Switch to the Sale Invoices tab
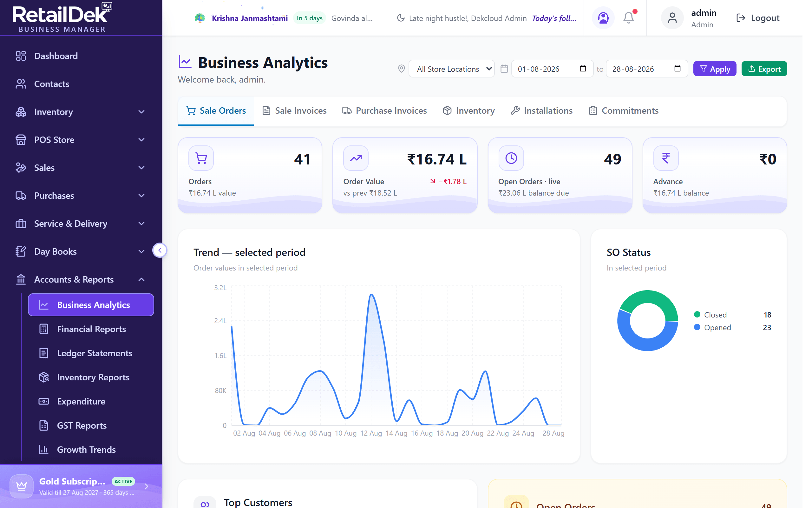The image size is (812, 508). (x=294, y=110)
